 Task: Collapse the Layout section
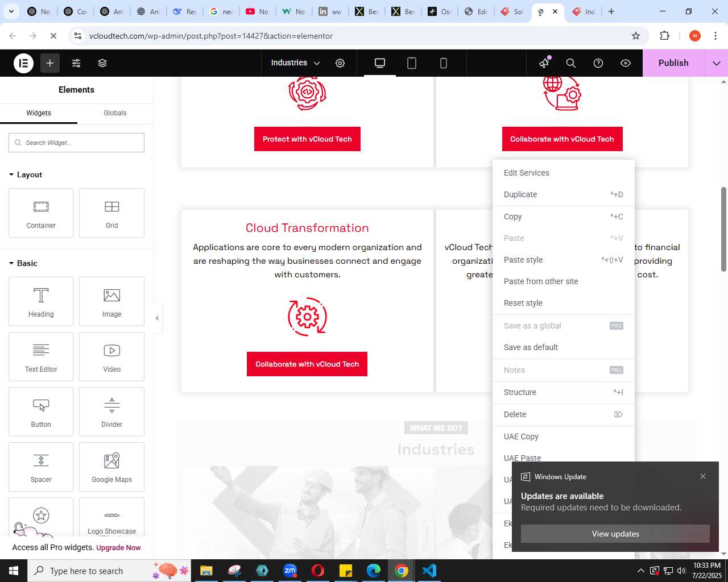pyautogui.click(x=26, y=174)
